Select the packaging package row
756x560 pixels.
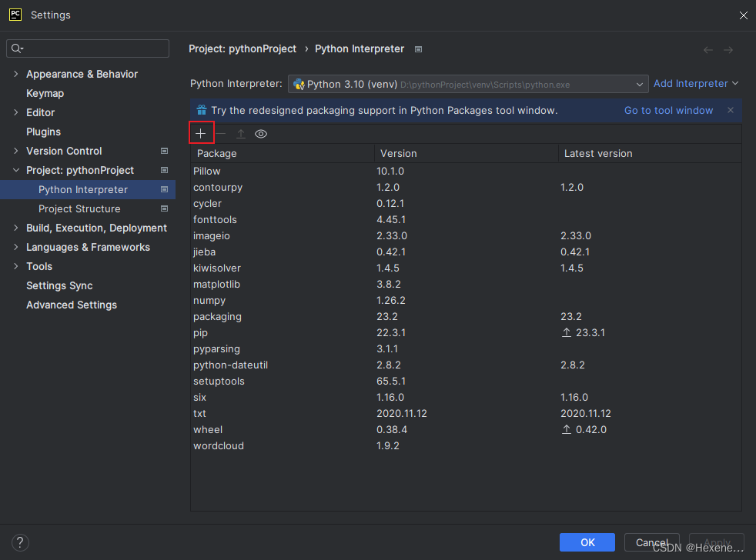coord(467,317)
